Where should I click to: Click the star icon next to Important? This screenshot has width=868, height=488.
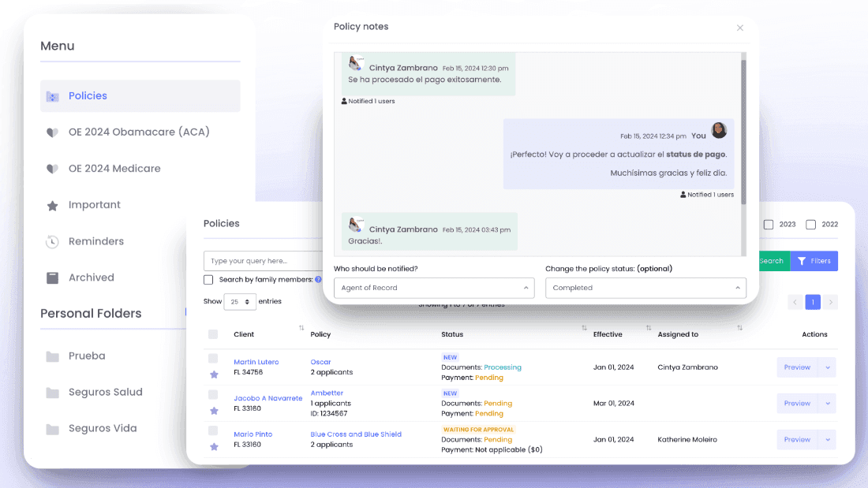pos(52,205)
